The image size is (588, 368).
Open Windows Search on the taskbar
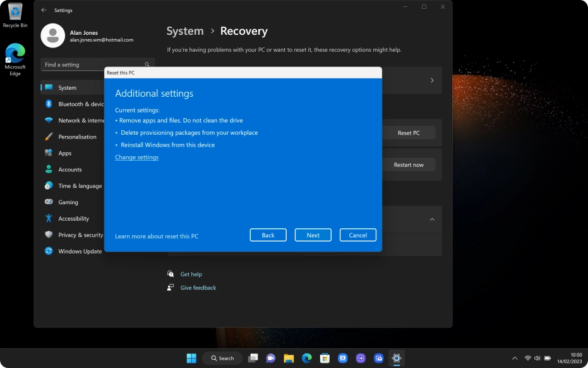click(222, 358)
